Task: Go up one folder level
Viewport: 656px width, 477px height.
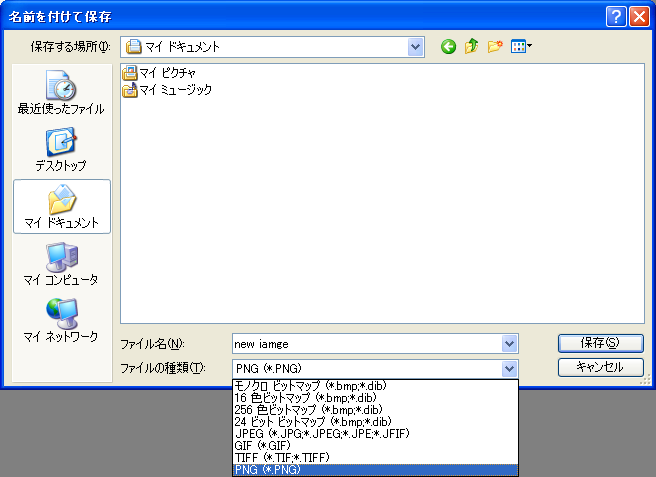Action: coord(472,46)
